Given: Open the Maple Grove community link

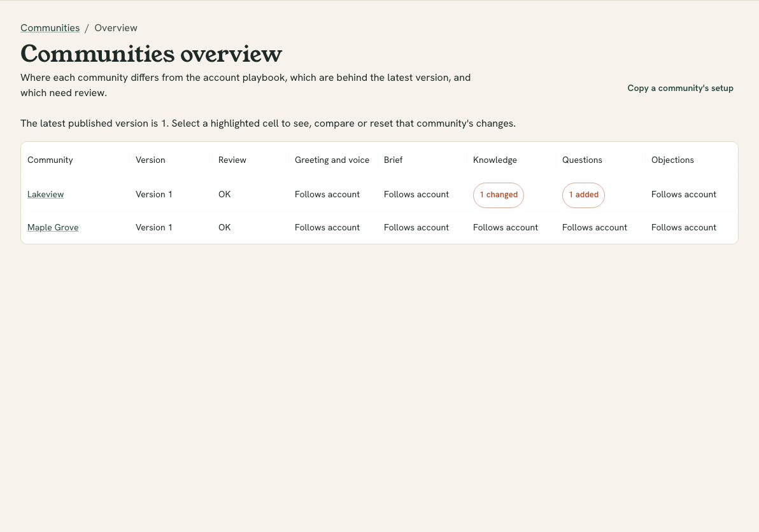Looking at the screenshot, I should pos(53,227).
